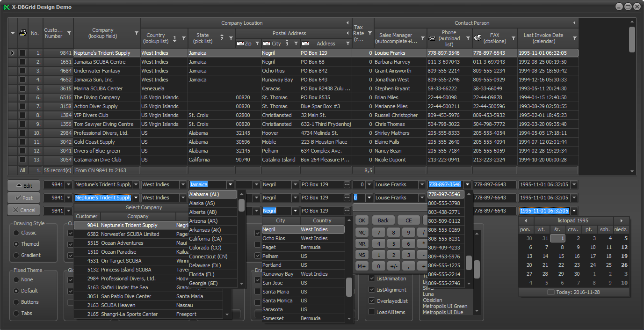Select the Classic drawing style
This screenshot has width=644, height=330.
(17, 233)
